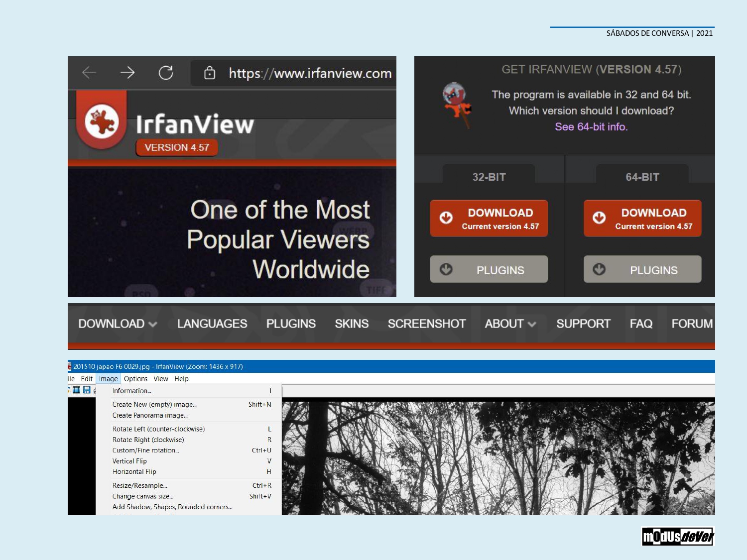The width and height of the screenshot is (747, 560).
Task: Click the browser back arrow
Action: [89, 73]
